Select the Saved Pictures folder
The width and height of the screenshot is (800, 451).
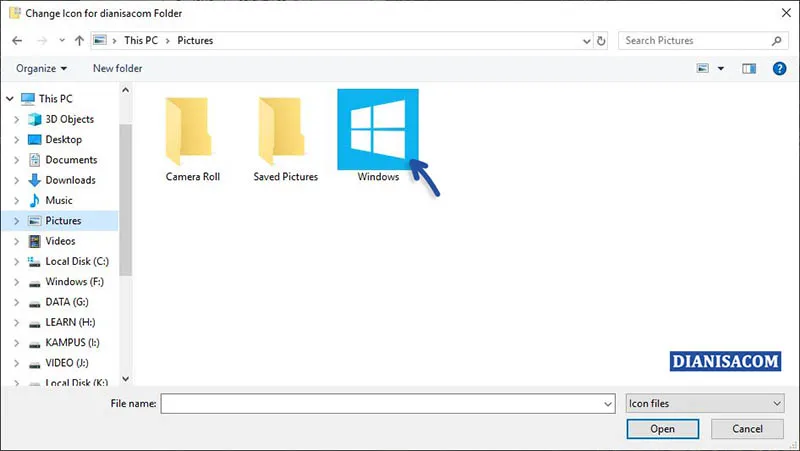click(x=285, y=139)
